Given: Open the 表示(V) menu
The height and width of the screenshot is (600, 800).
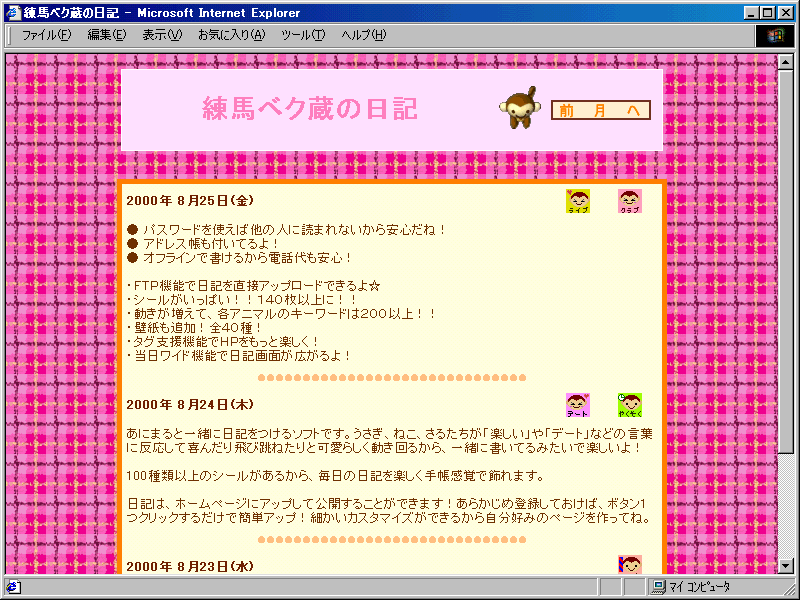Looking at the screenshot, I should click(162, 35).
